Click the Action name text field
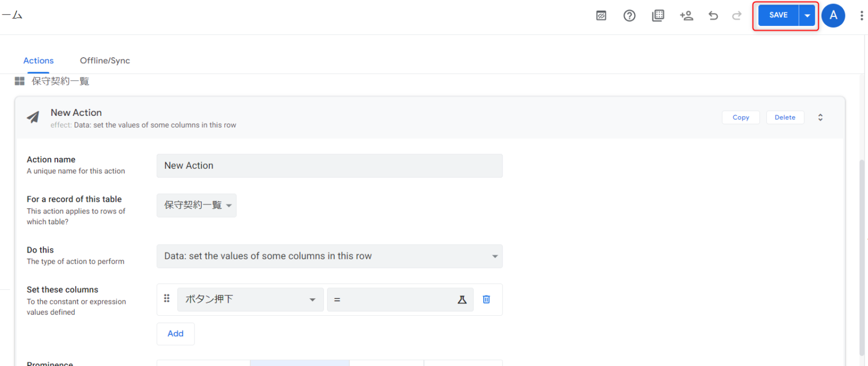 (x=329, y=166)
